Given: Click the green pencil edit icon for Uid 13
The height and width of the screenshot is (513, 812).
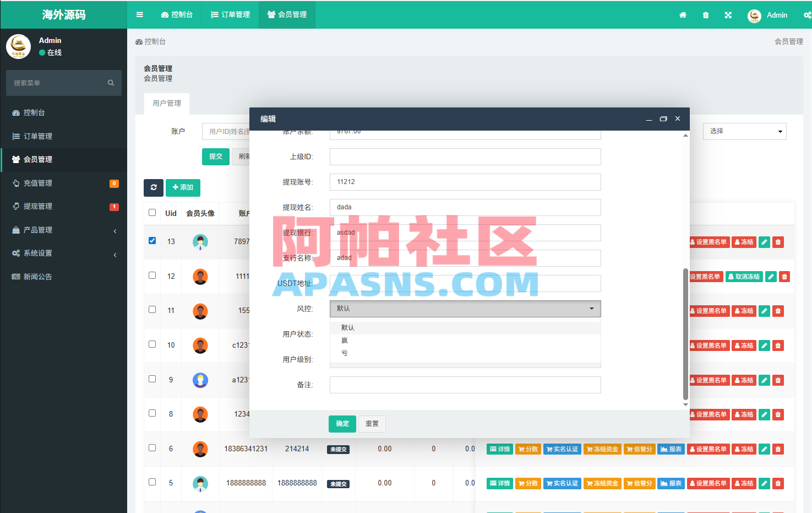Looking at the screenshot, I should click(x=764, y=242).
